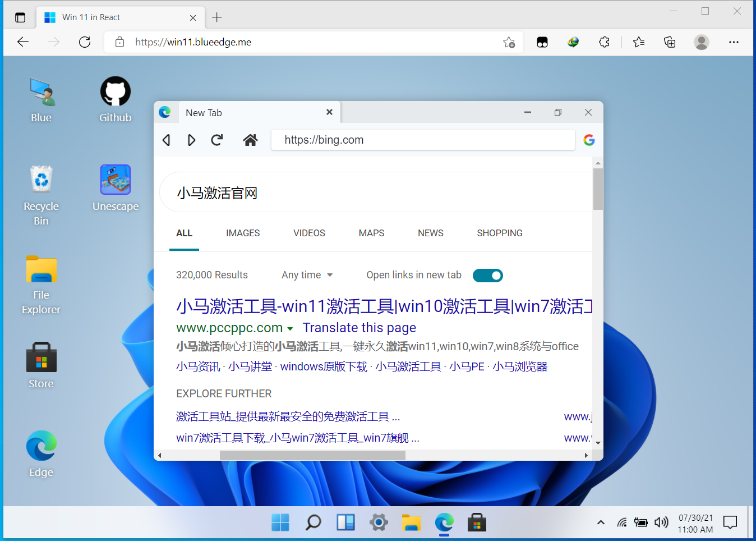
Task: Show hidden icons in the system tray
Action: point(601,522)
